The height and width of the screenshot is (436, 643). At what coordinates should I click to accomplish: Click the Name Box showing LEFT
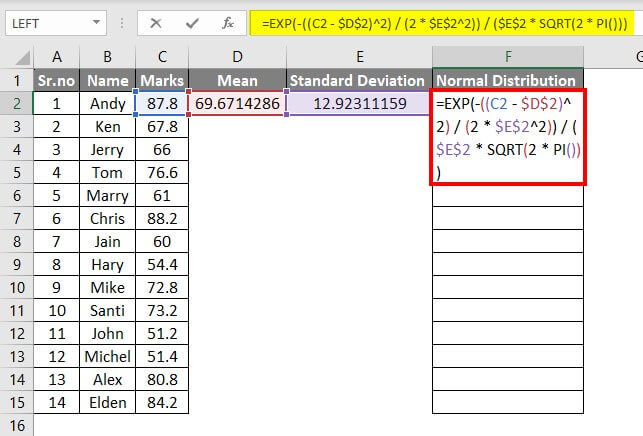pyautogui.click(x=56, y=23)
